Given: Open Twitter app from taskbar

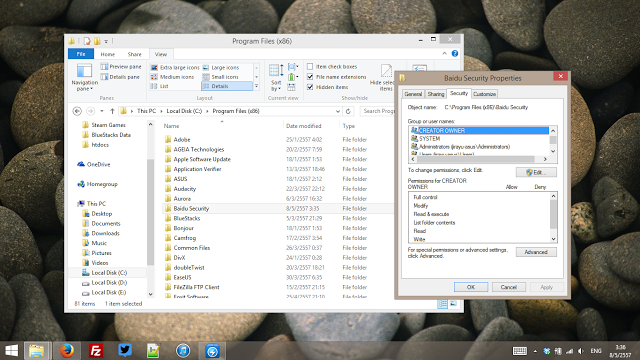Looking at the screenshot, I should [x=124, y=351].
